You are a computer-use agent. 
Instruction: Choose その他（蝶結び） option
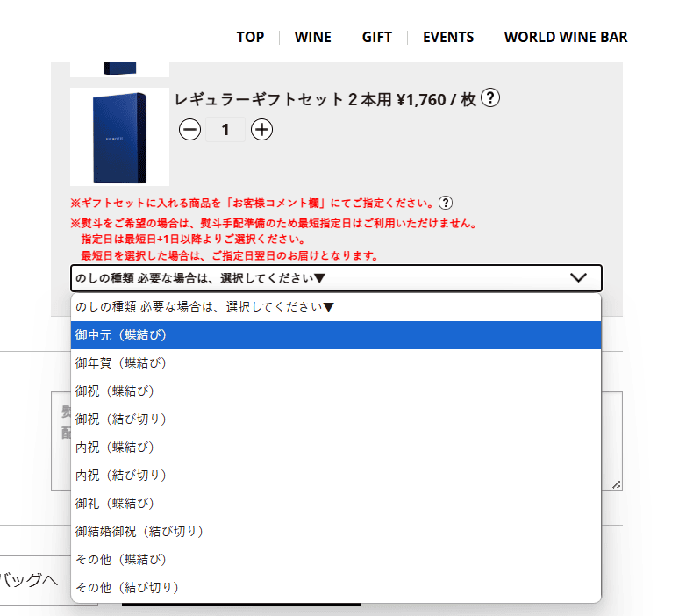tap(336, 560)
